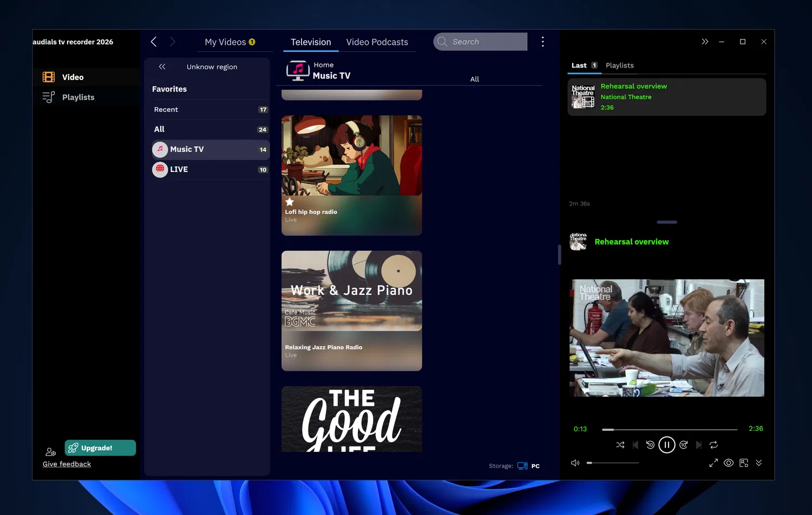Click the Music TV favorite category icon
Screen dimensions: 812x515
point(160,149)
